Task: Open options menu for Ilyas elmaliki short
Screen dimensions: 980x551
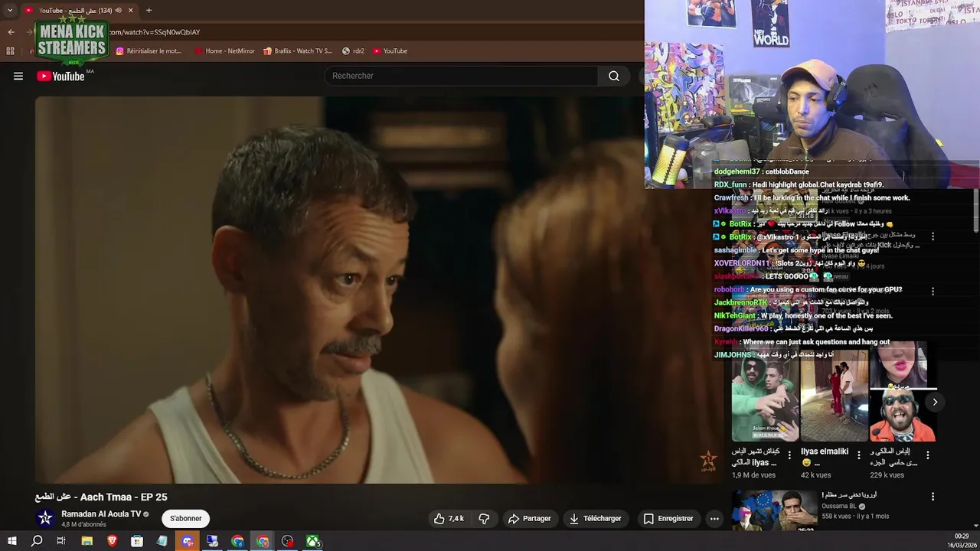Action: [859, 455]
